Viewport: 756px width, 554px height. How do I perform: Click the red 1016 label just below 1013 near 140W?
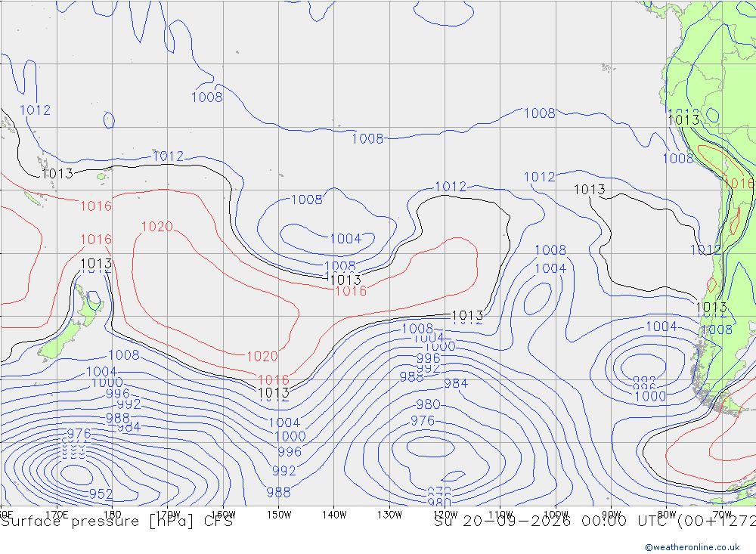(351, 291)
